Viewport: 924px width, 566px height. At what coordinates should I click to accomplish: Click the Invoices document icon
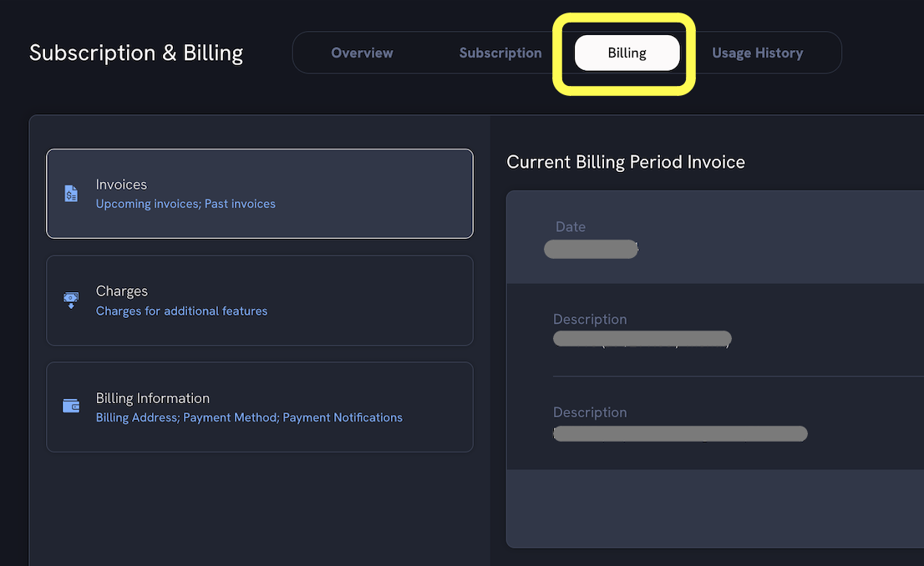71,193
